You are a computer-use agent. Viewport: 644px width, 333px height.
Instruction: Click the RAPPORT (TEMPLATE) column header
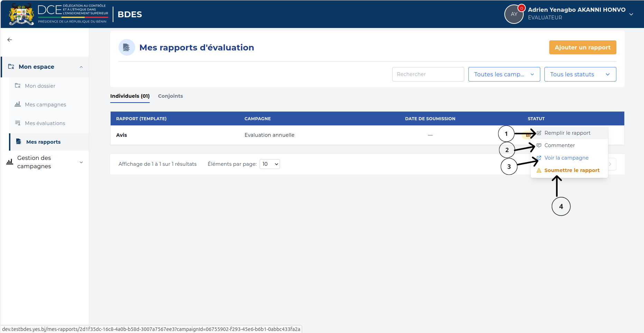point(141,118)
